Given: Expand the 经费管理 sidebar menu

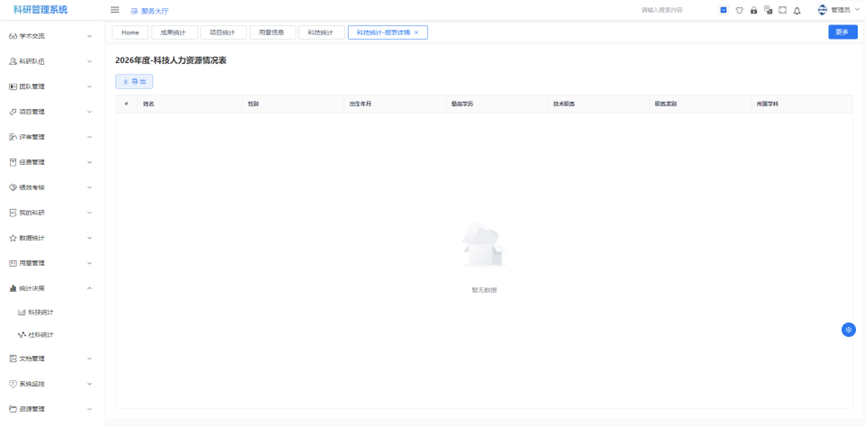Looking at the screenshot, I should 50,162.
